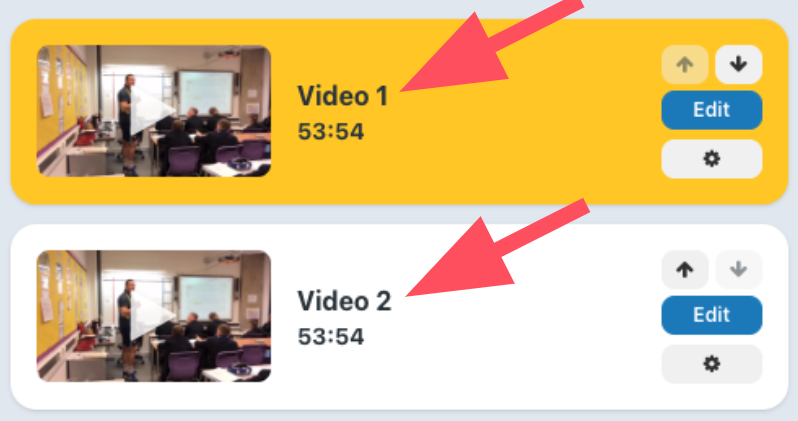Click the Video 2 title text
798x421 pixels.
coord(344,300)
